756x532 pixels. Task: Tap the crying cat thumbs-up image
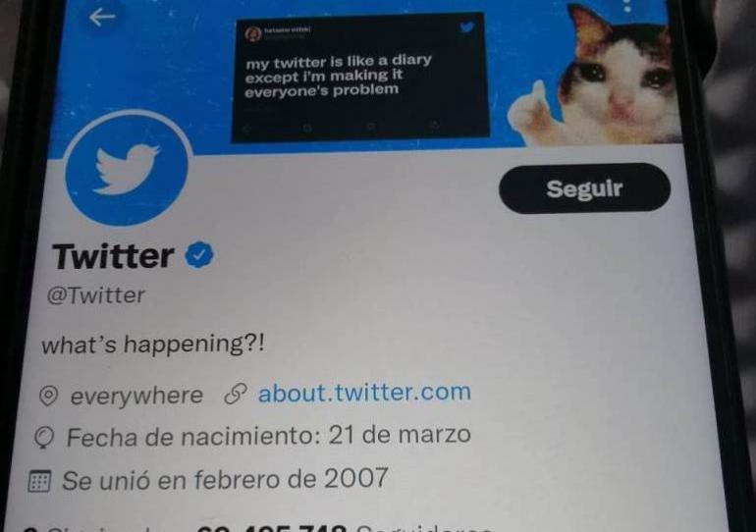[595, 78]
